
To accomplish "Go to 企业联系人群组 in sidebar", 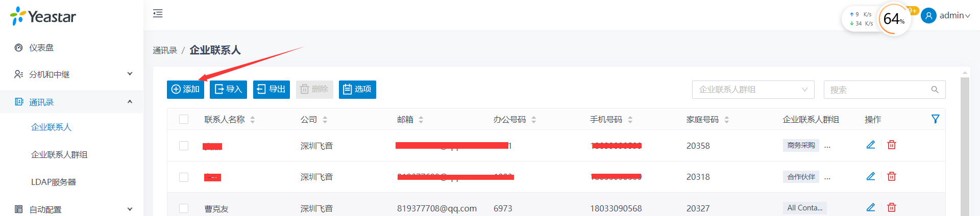I will pyautogui.click(x=59, y=155).
